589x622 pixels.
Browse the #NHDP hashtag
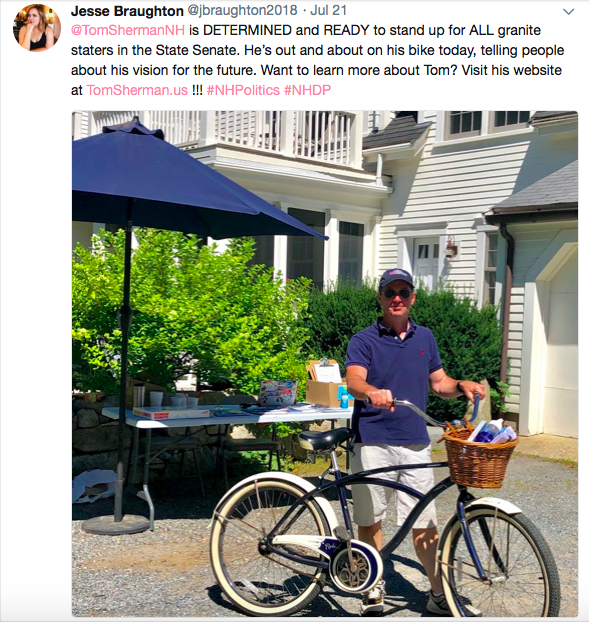tap(307, 90)
